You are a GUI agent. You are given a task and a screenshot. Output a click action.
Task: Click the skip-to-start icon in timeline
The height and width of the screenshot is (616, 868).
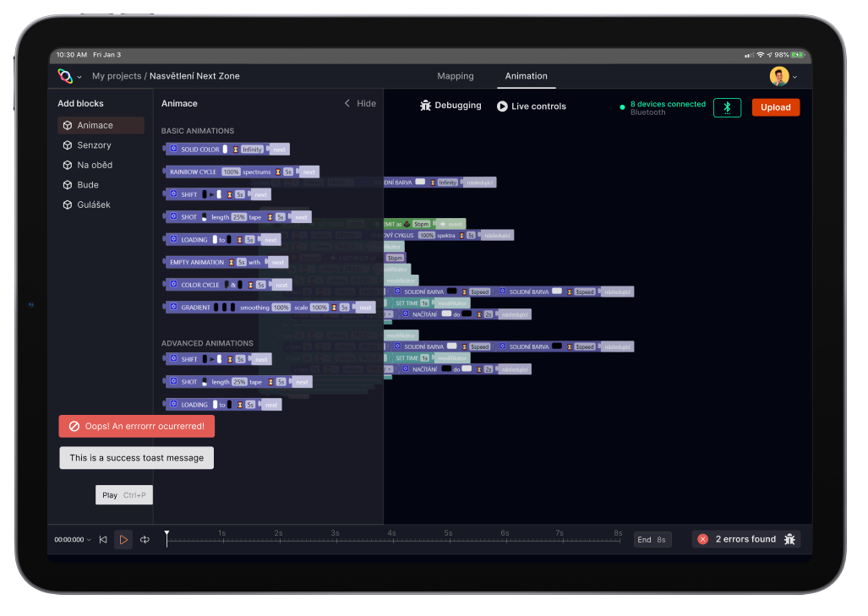tap(103, 539)
